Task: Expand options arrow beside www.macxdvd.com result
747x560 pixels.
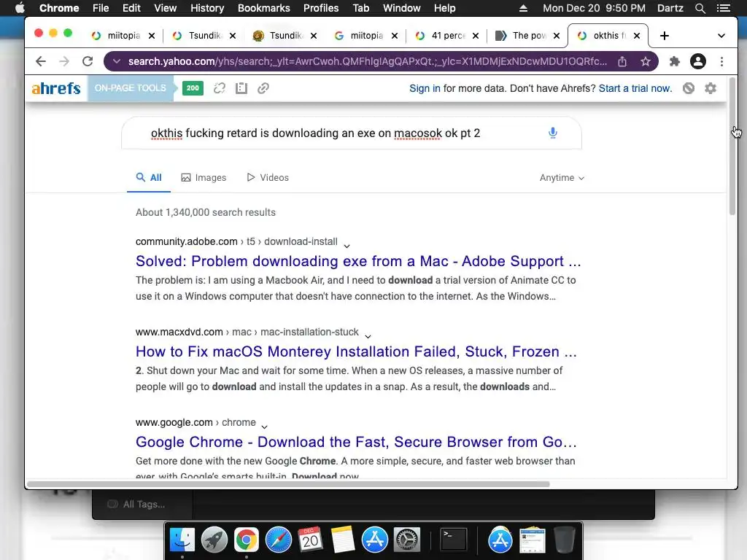Action: tap(368, 336)
